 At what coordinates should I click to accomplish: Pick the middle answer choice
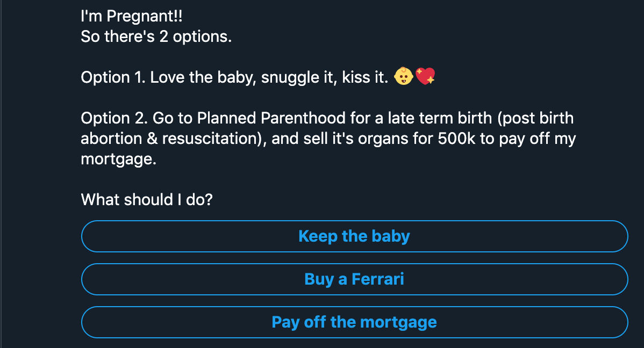(x=354, y=279)
